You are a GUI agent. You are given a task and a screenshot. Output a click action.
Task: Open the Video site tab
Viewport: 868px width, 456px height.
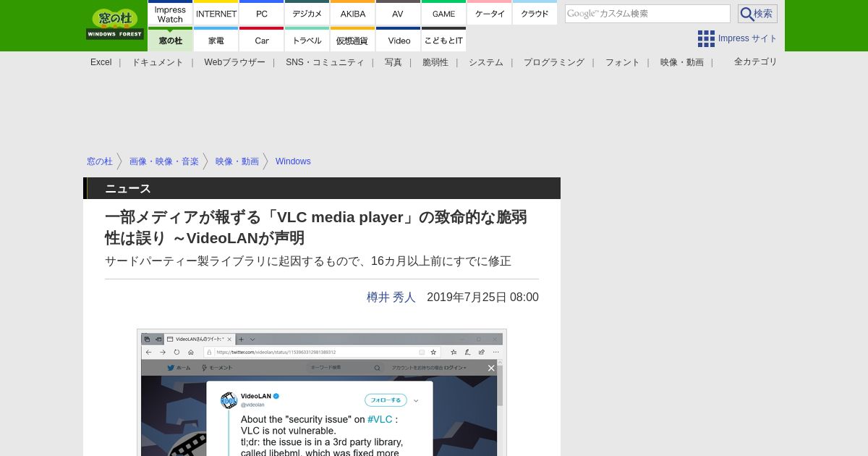[398, 40]
